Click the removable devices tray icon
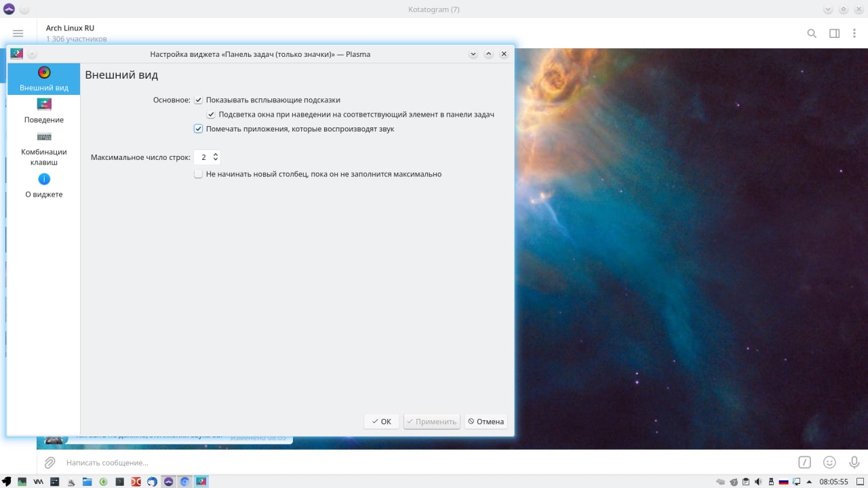The image size is (868, 488). click(x=771, y=482)
